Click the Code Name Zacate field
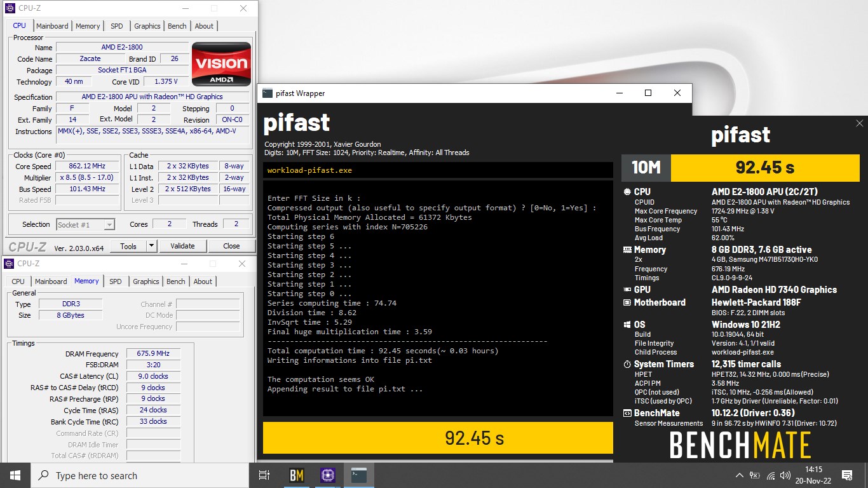868x488 pixels. tap(90, 58)
